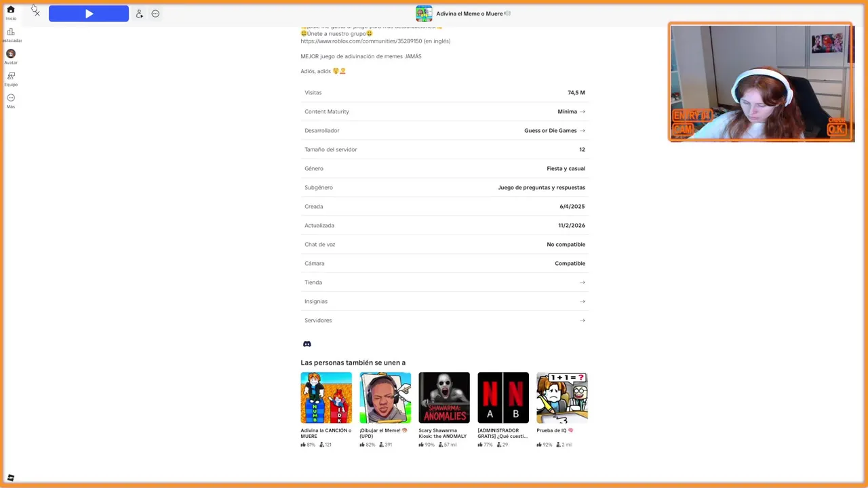868x488 pixels.
Task: Open the Equipo sidebar item
Action: tap(11, 79)
